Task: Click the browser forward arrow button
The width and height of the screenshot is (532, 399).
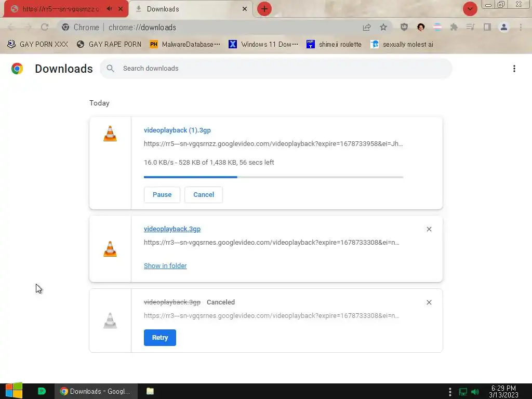Action: [x=28, y=27]
